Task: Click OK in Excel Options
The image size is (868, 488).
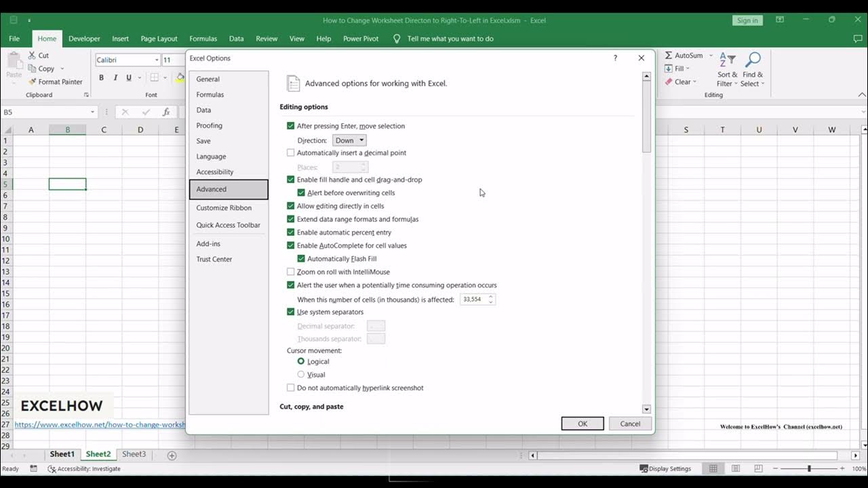Action: [583, 424]
